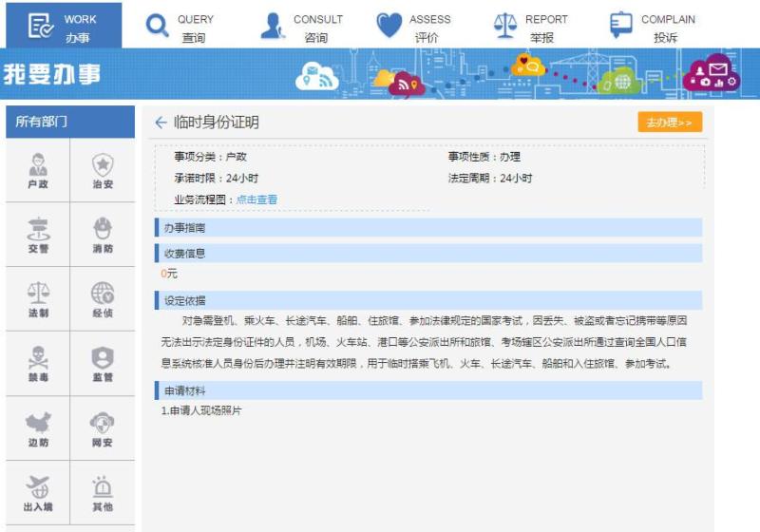The image size is (760, 532).
Task: Expand the 收费信息 section header
Action: pyautogui.click(x=428, y=254)
